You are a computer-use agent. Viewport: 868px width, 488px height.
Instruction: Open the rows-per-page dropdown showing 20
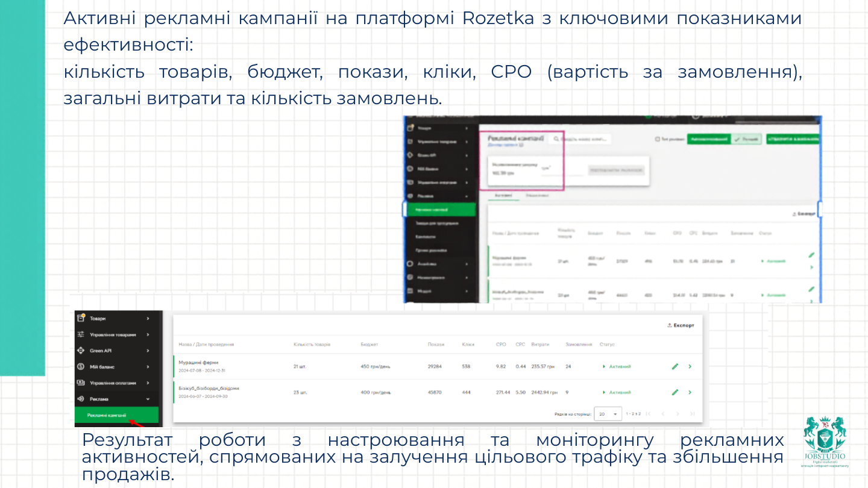pos(608,414)
